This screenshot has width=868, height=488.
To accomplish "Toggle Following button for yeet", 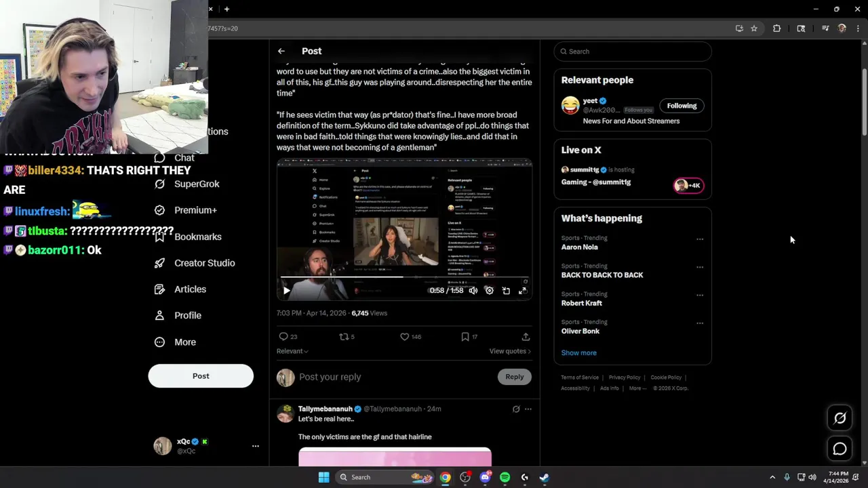I will pyautogui.click(x=682, y=106).
